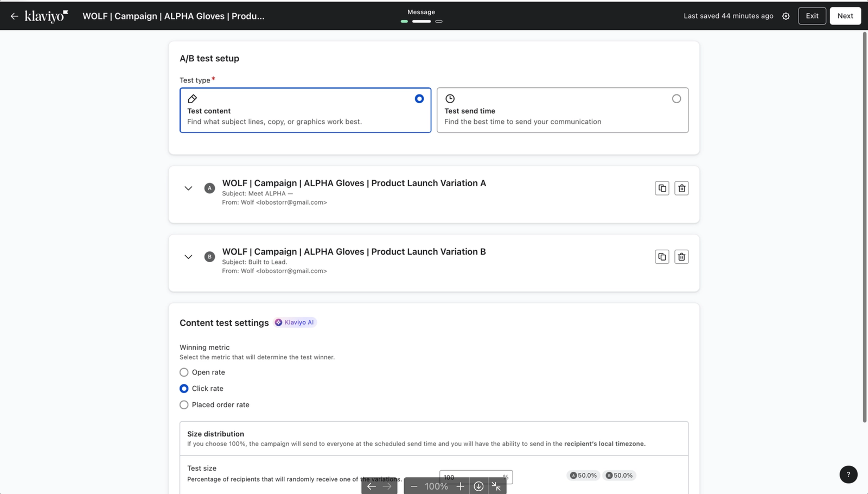Click the forward arrow in bottom overlay
This screenshot has width=868, height=494.
(387, 486)
